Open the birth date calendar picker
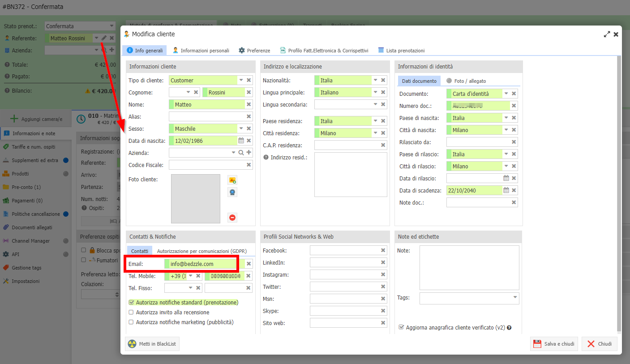 tap(241, 141)
